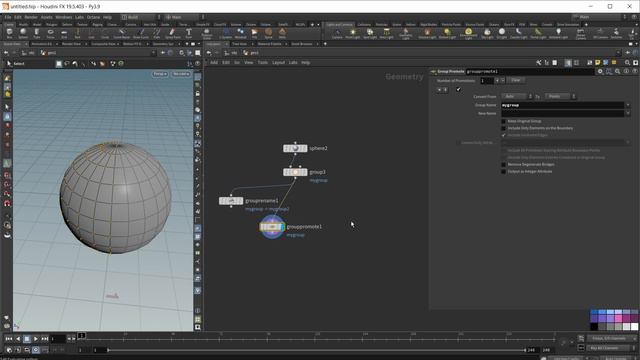The height and width of the screenshot is (360, 640).
Task: Open the network editor find (magnifier) icon
Action: pyautogui.click(x=627, y=62)
